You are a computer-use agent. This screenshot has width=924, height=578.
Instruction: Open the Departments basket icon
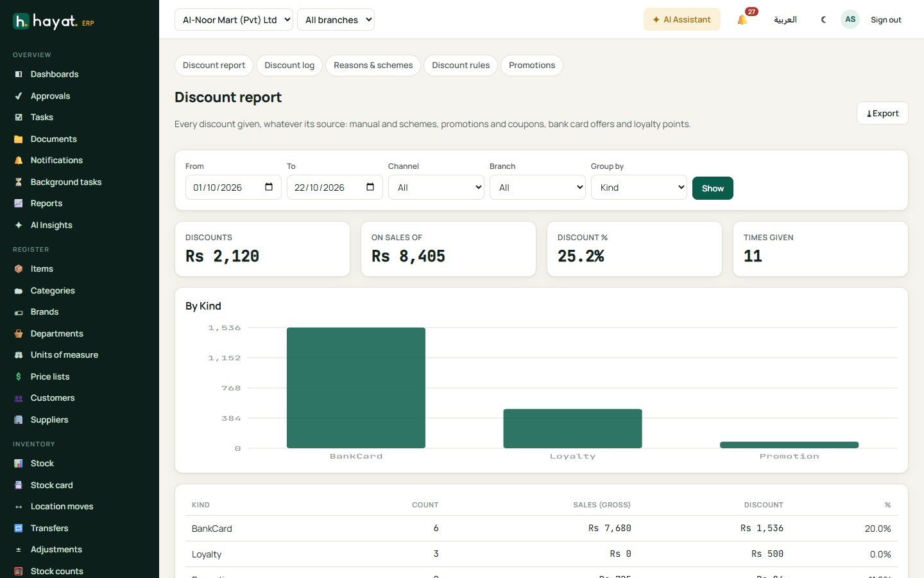tap(19, 334)
